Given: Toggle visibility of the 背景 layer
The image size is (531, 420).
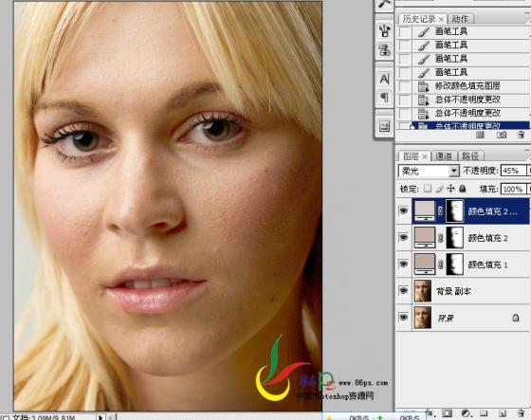Looking at the screenshot, I should point(403,318).
